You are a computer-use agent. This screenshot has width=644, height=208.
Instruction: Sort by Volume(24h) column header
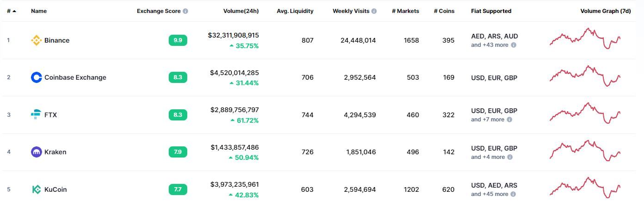pos(240,11)
